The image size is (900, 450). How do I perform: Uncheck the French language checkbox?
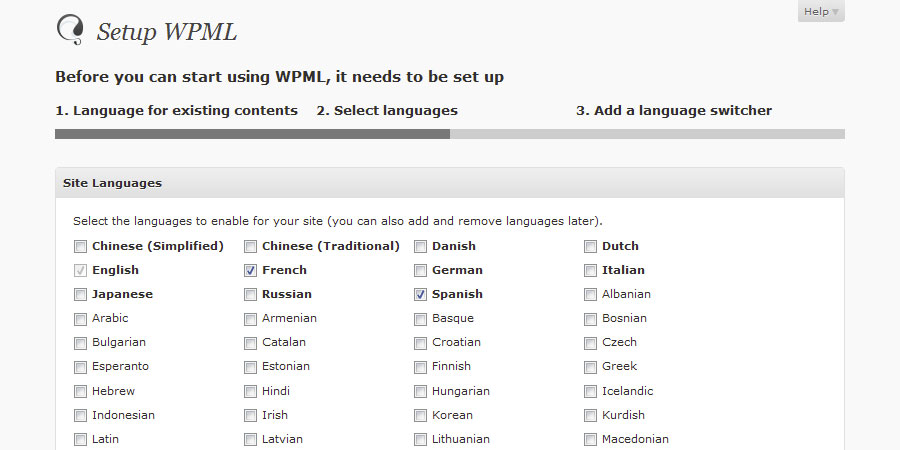(250, 270)
